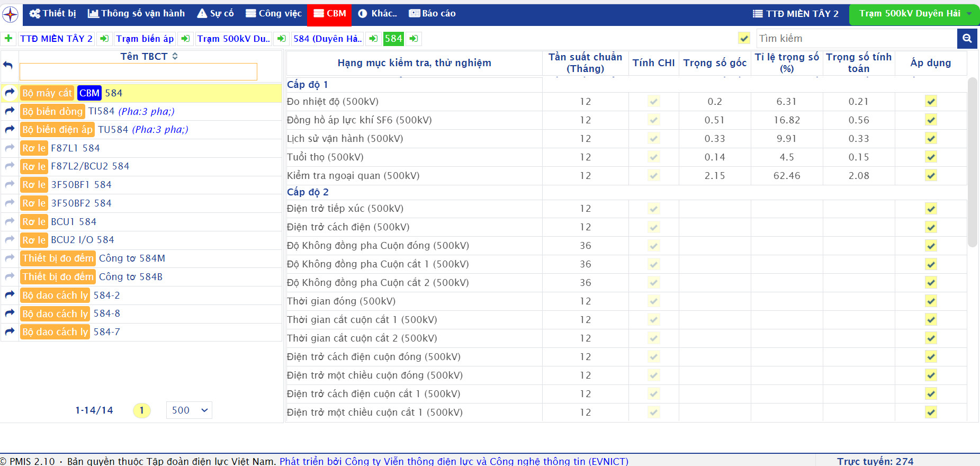Sort by the Tên TBCT column header
980x466 pixels.
[x=149, y=57]
